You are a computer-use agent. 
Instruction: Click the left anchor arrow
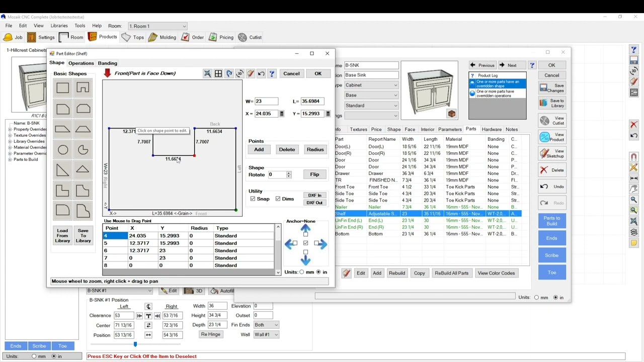point(289,244)
